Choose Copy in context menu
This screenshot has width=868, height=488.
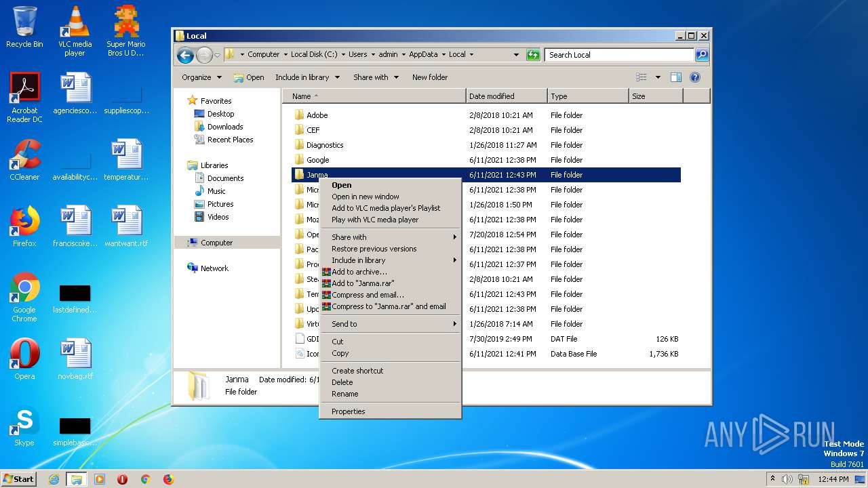click(391, 353)
